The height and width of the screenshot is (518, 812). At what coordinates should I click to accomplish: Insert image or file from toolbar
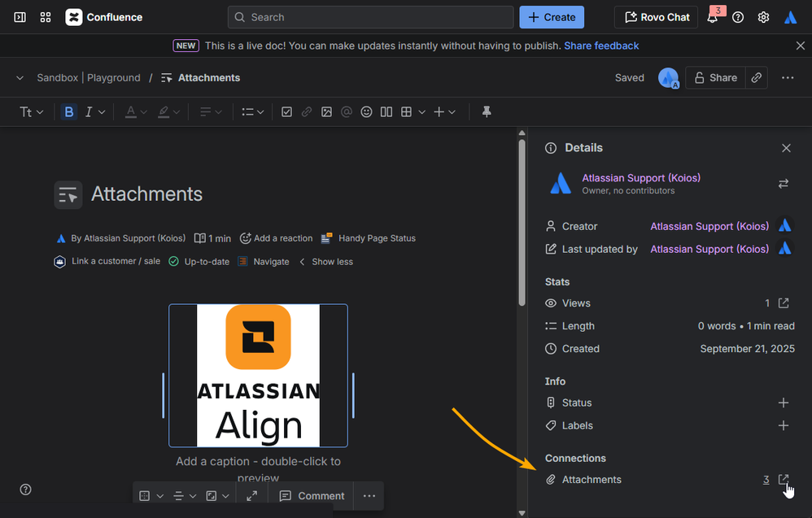pos(326,111)
